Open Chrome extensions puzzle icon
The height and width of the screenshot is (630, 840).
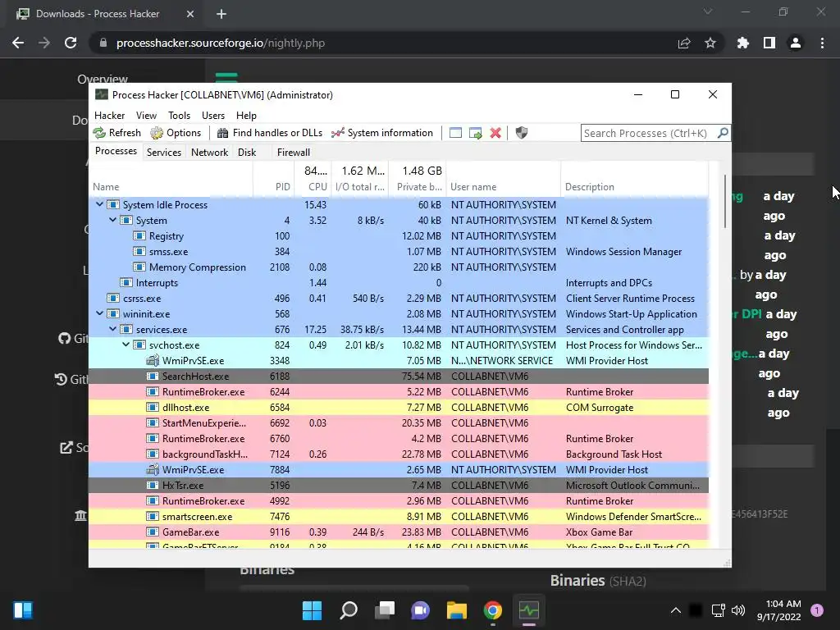(x=743, y=43)
